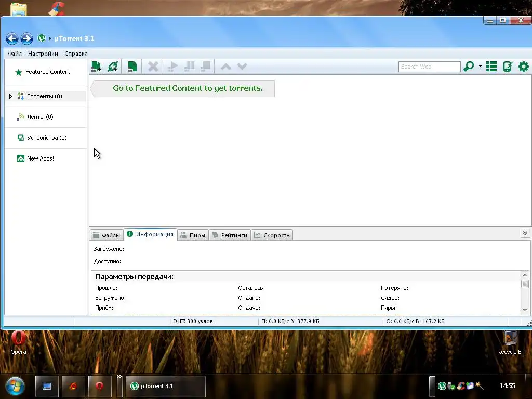Click the upload speed status entry
Image resolution: width=532 pixels, height=399 pixels.
[x=415, y=321]
